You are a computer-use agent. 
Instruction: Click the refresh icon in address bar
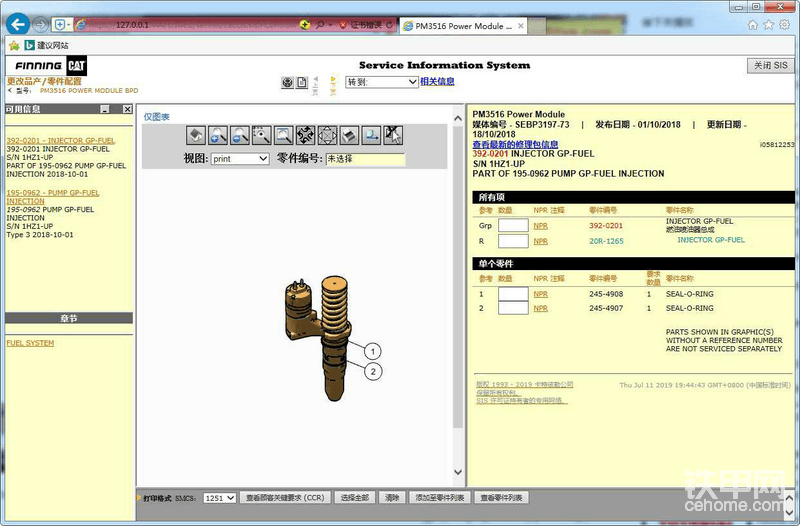tap(389, 25)
